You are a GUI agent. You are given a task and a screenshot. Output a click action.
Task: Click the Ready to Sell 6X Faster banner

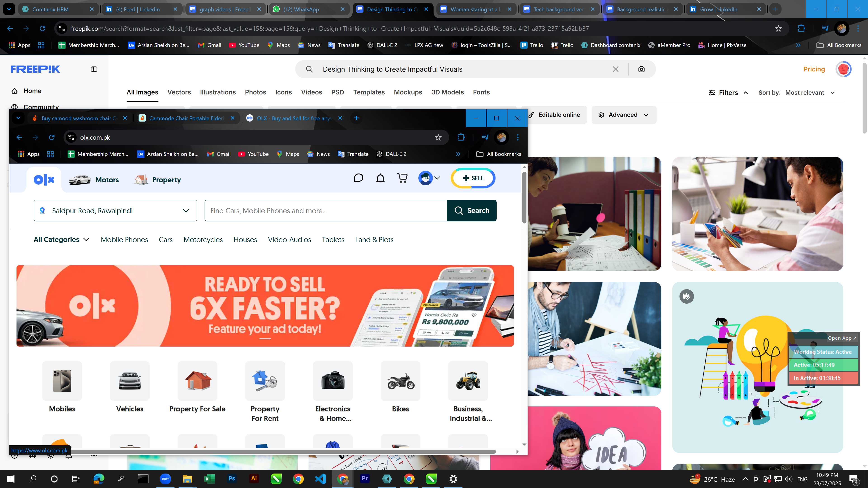click(265, 306)
